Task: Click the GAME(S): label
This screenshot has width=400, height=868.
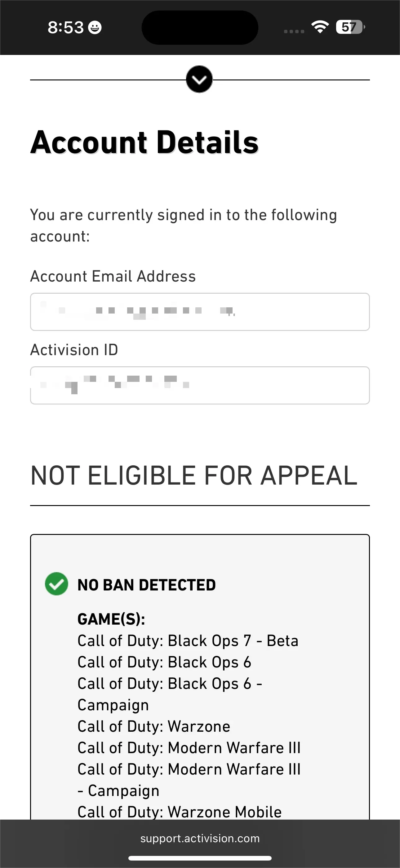Action: point(111,619)
